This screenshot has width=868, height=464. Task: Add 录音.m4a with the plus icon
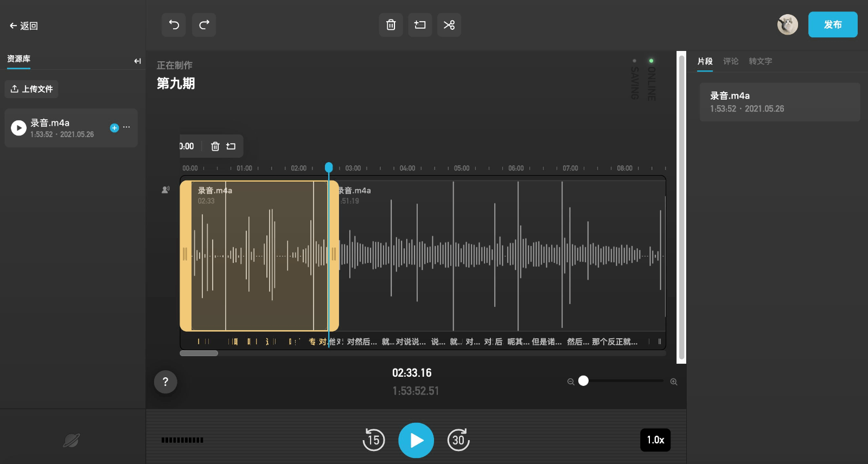[x=114, y=128]
